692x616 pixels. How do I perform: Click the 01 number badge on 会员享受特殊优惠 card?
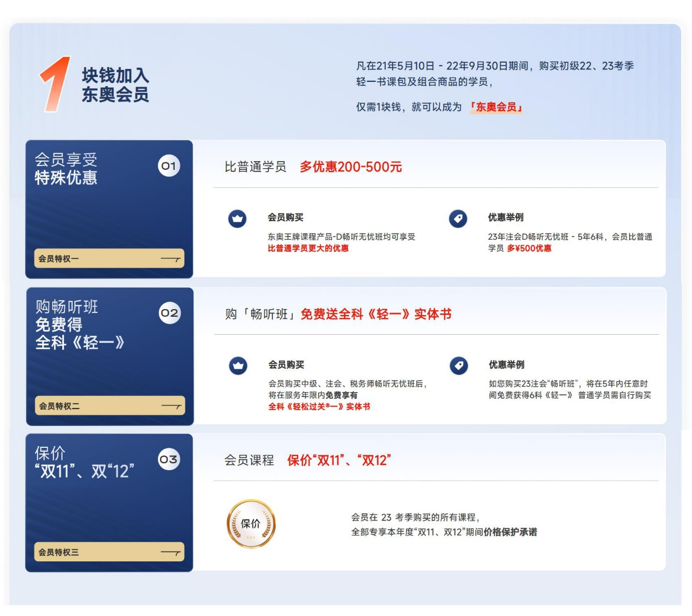(x=170, y=166)
